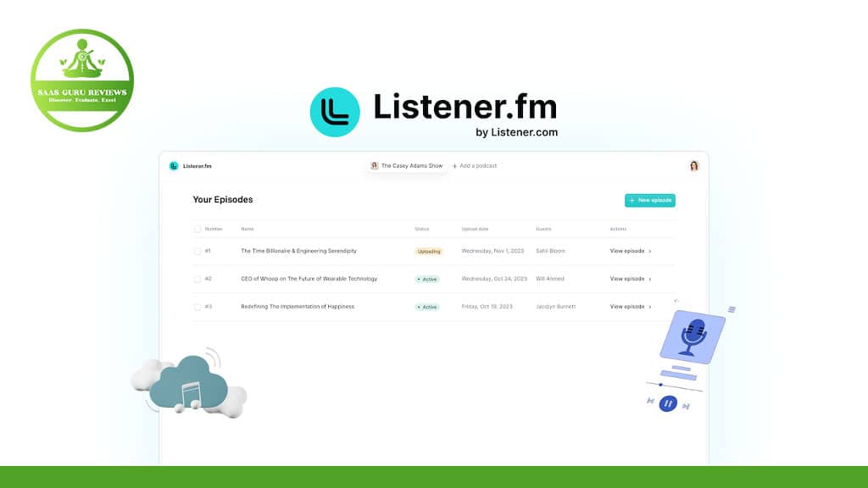The width and height of the screenshot is (868, 488).
Task: Click the Guests column header
Action: (x=543, y=229)
